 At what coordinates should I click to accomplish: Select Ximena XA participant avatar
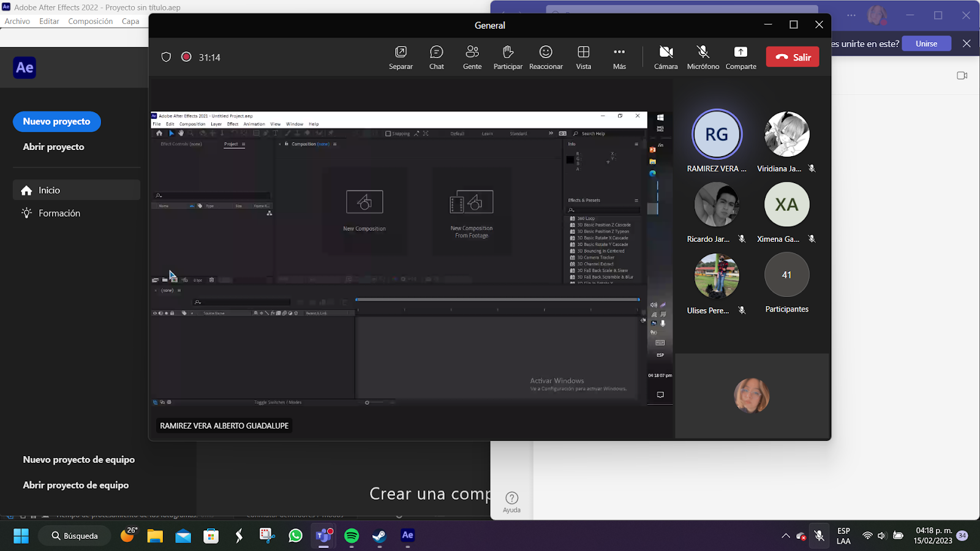(787, 204)
